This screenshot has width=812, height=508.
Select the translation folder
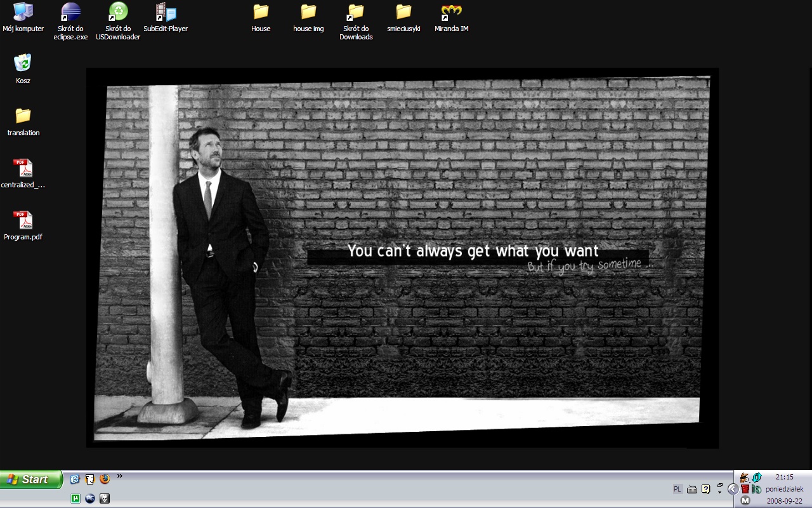tap(23, 116)
